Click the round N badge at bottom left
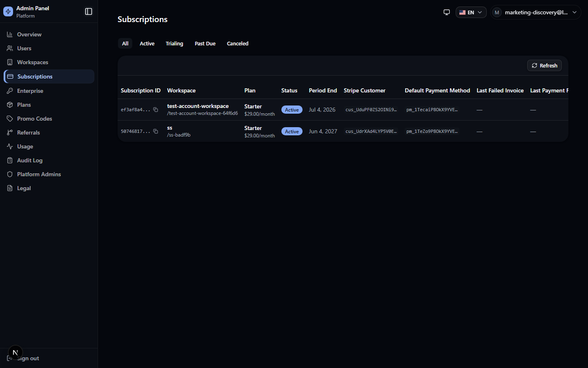The image size is (588, 368). (x=16, y=352)
